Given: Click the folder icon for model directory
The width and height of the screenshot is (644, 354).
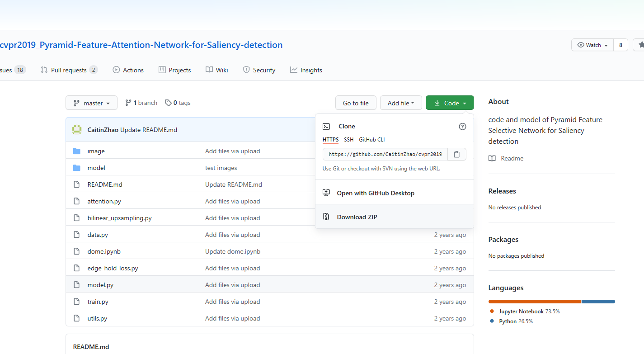Looking at the screenshot, I should click(x=77, y=168).
